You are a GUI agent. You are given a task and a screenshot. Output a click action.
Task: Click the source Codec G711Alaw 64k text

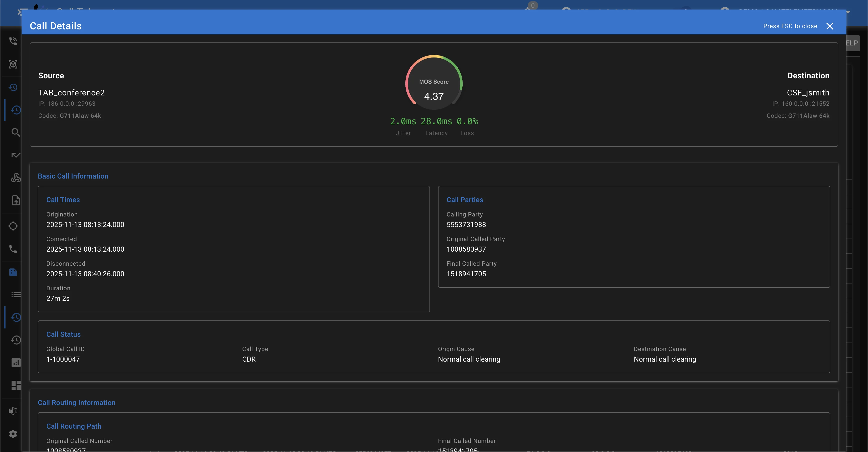click(70, 116)
